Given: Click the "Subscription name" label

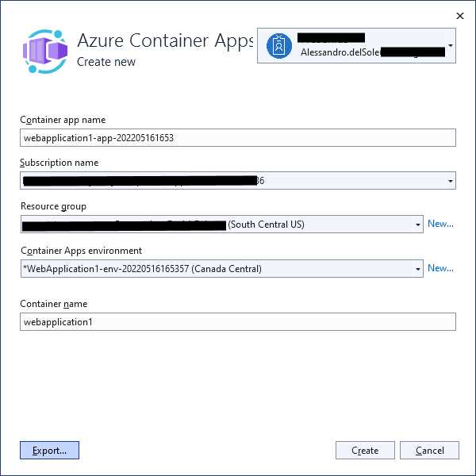Looking at the screenshot, I should [59, 163].
